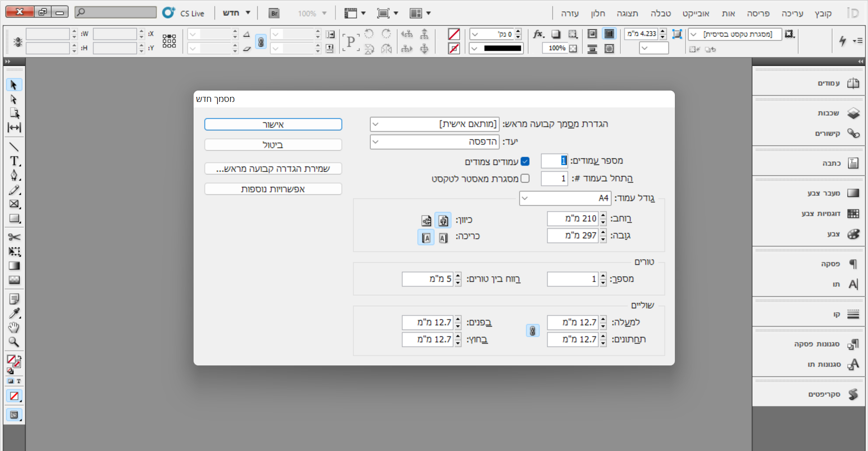This screenshot has height=451, width=868.
Task: Open the אובייקט (Object) menu
Action: click(x=696, y=14)
